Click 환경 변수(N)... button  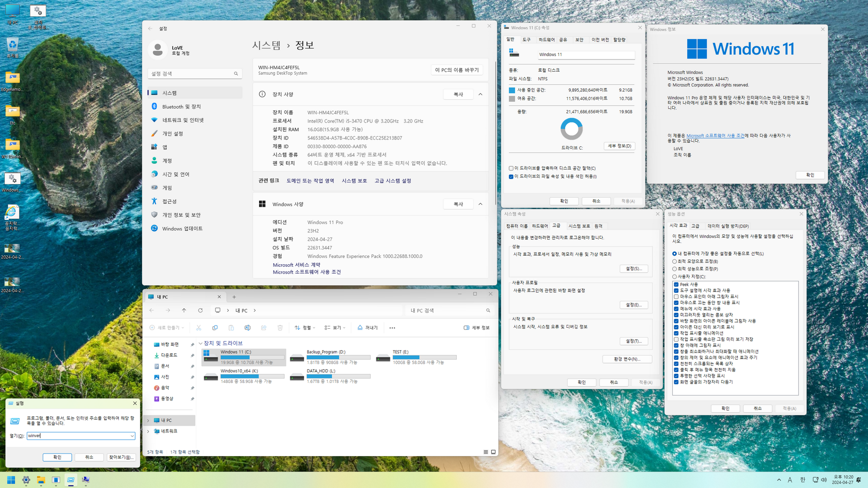[627, 359]
